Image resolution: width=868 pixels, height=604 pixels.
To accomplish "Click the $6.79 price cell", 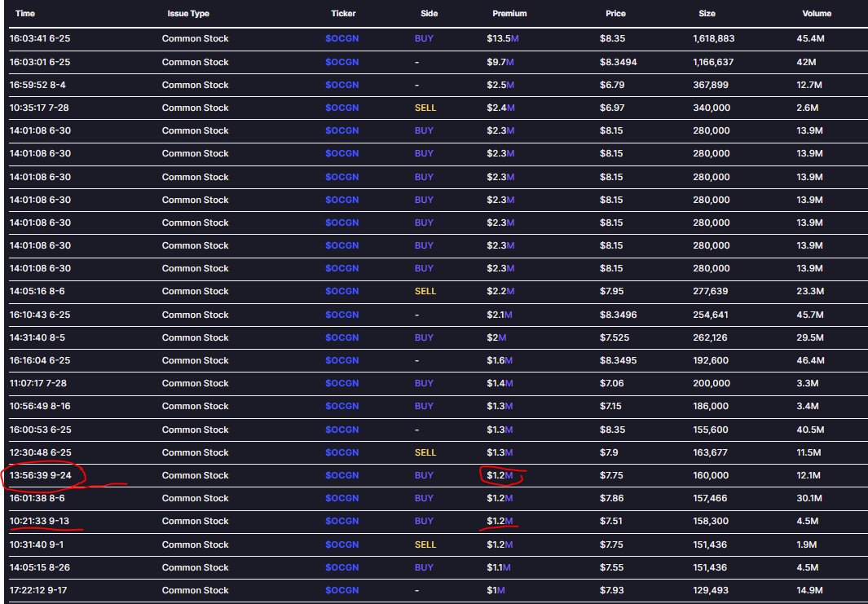I will (x=612, y=85).
